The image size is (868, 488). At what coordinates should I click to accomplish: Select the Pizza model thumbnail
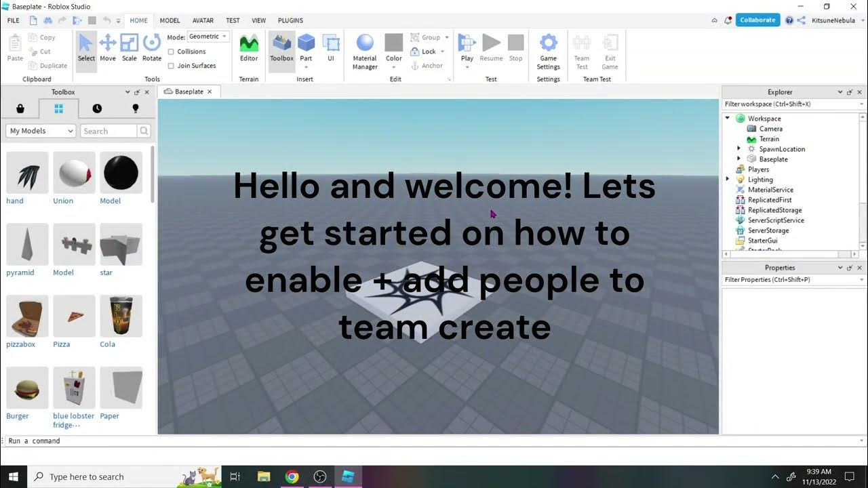(74, 316)
